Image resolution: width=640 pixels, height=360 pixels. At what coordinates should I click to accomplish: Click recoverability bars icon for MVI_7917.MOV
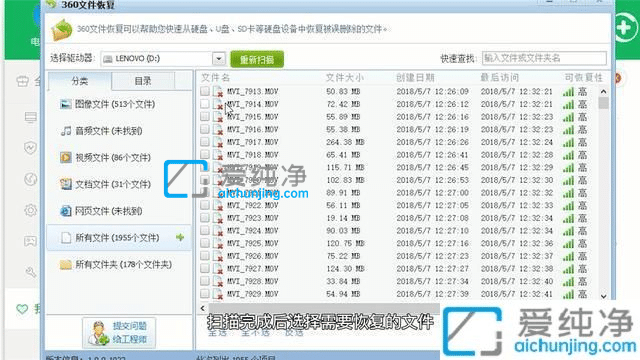click(568, 142)
